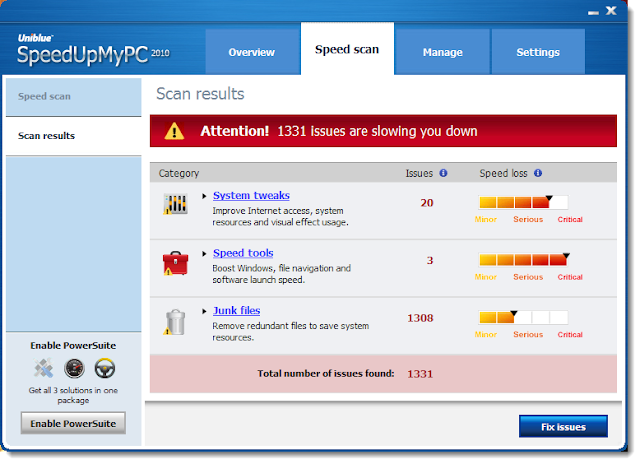Click the 'Attention!' banner text

point(235,131)
